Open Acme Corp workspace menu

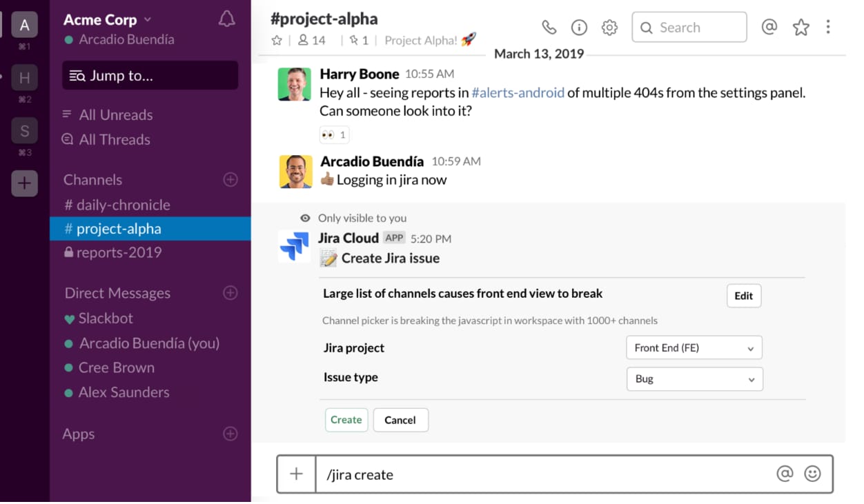[x=108, y=20]
